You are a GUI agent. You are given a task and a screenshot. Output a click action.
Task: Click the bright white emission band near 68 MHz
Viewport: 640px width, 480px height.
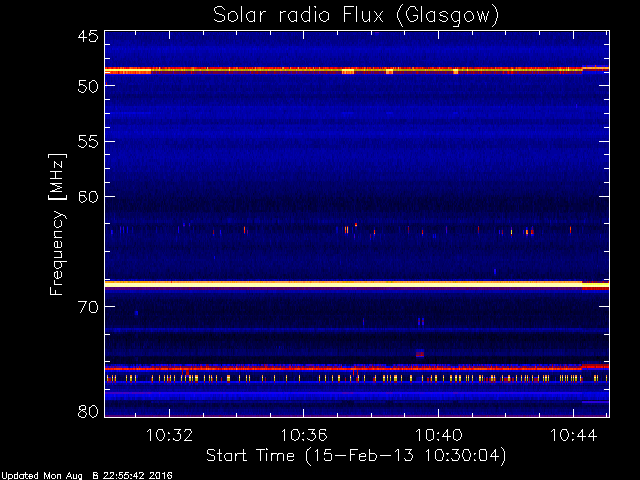pyautogui.click(x=357, y=284)
